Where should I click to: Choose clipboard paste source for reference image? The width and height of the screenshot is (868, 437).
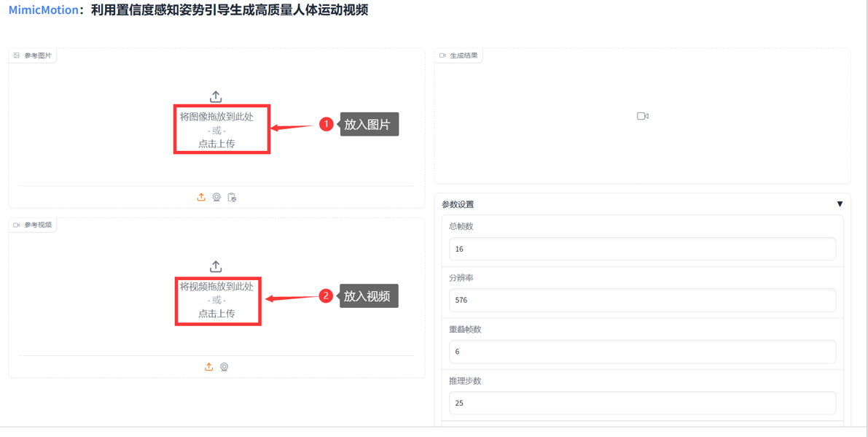pos(232,197)
